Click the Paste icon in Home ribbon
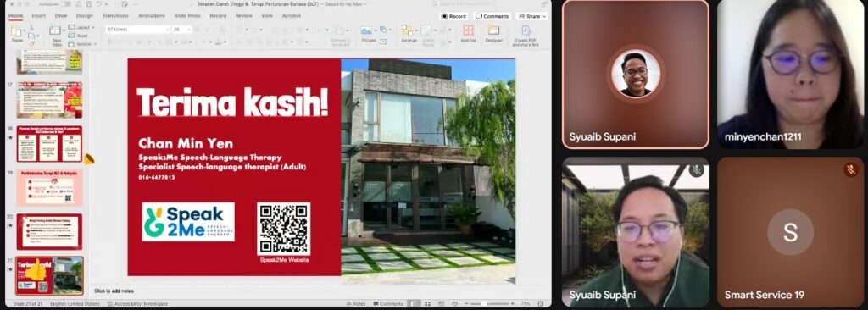 point(17,32)
